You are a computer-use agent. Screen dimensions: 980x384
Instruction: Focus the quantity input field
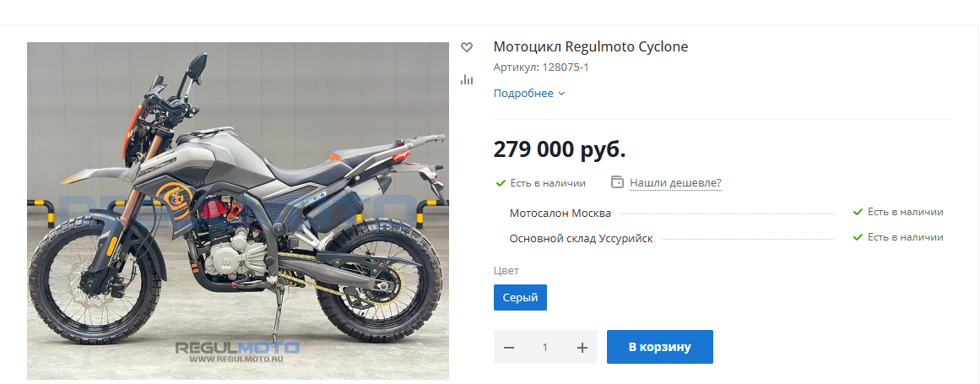click(545, 347)
